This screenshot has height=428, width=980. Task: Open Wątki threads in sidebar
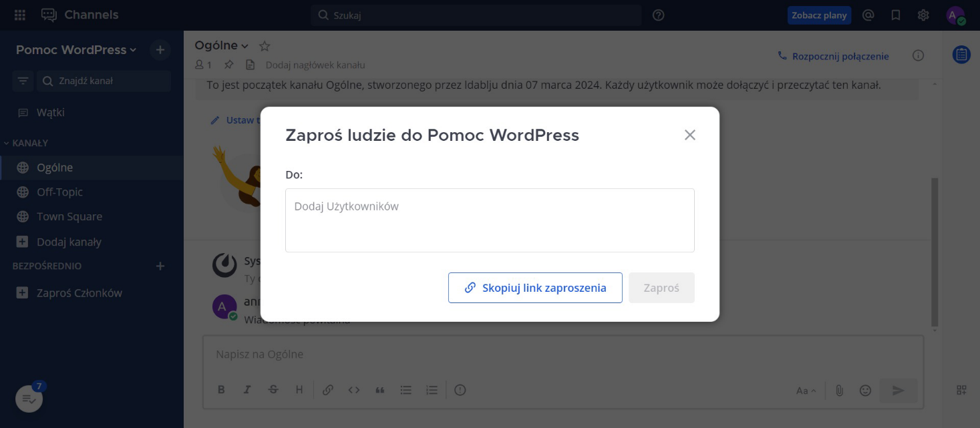click(92, 113)
